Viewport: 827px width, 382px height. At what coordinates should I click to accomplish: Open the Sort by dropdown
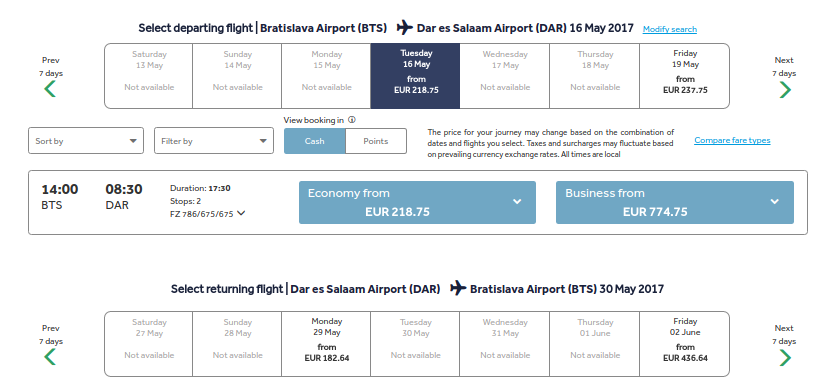coord(86,141)
